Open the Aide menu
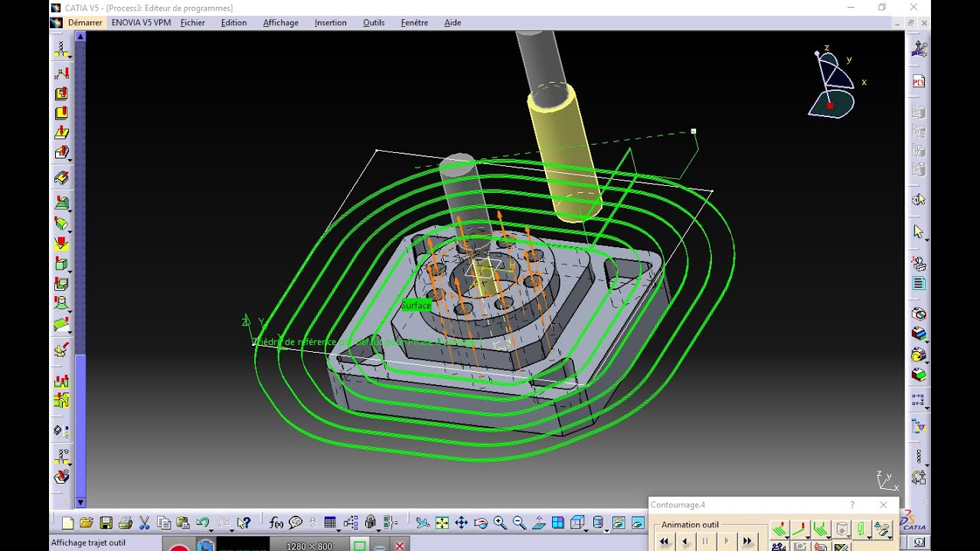Screen dimensions: 980x551 (x=452, y=23)
